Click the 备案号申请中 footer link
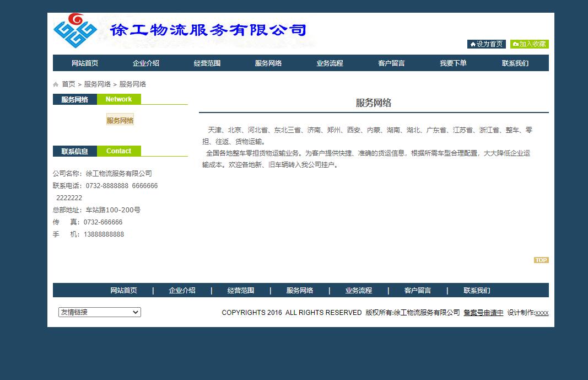 (x=483, y=312)
